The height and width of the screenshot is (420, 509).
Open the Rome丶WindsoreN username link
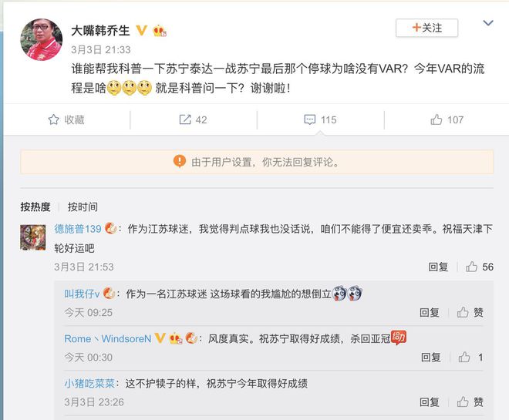pos(107,338)
